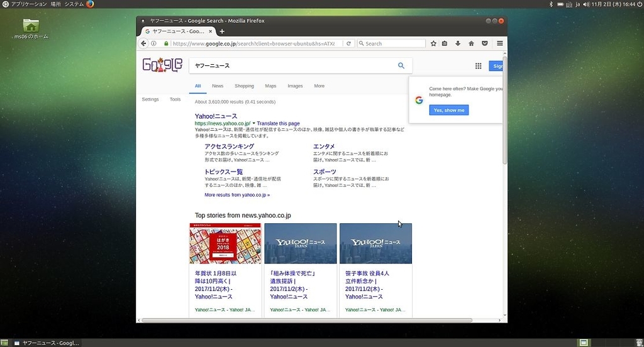Open the 笹子事故 story thumbnail image
Screen dimensions: 644x347
(x=375, y=243)
